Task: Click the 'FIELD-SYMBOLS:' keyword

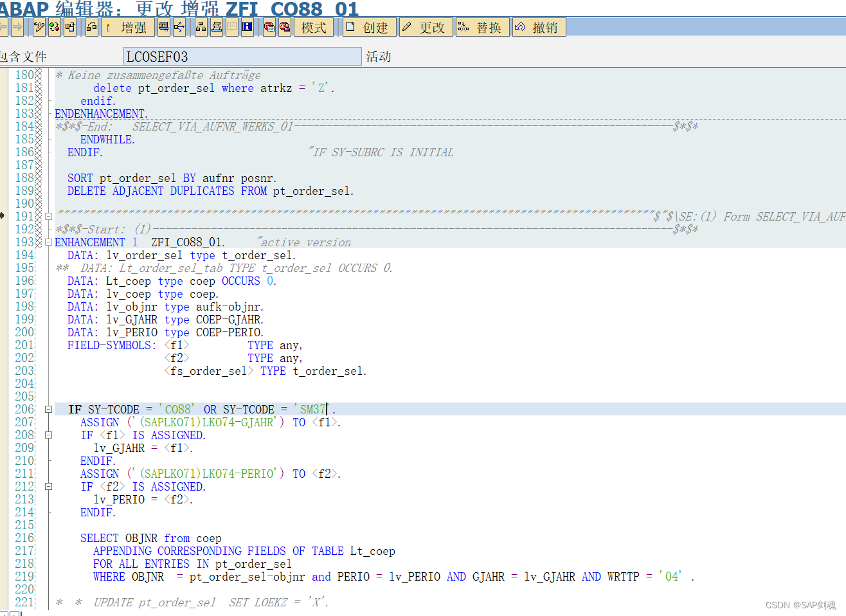Action: tap(112, 345)
